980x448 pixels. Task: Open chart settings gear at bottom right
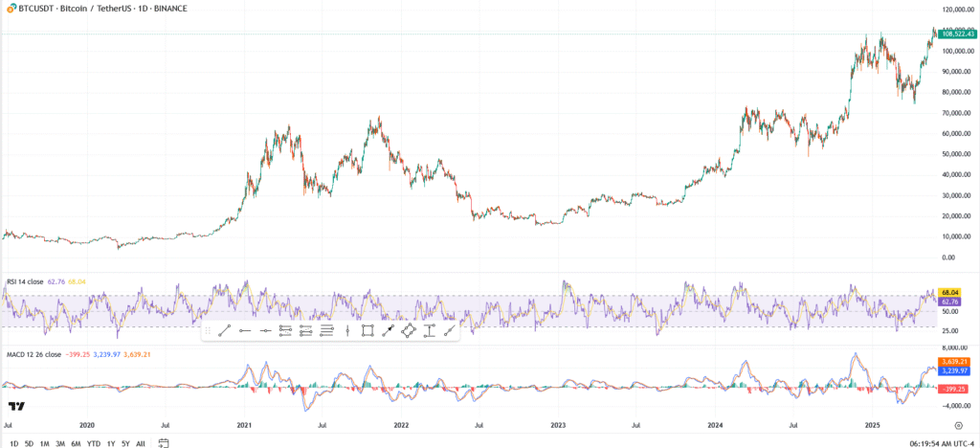tap(958, 423)
